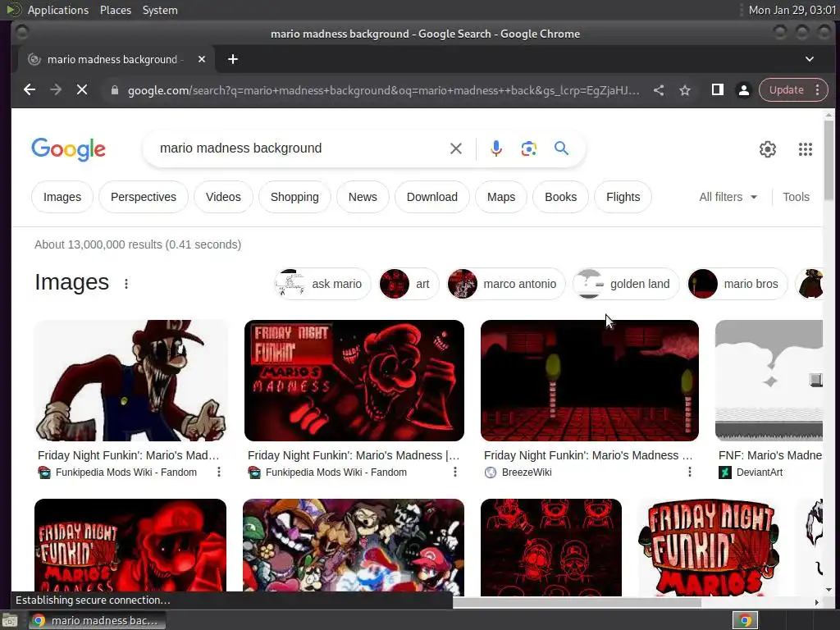The image size is (840, 630).
Task: Refine images with art chip
Action: tap(409, 284)
